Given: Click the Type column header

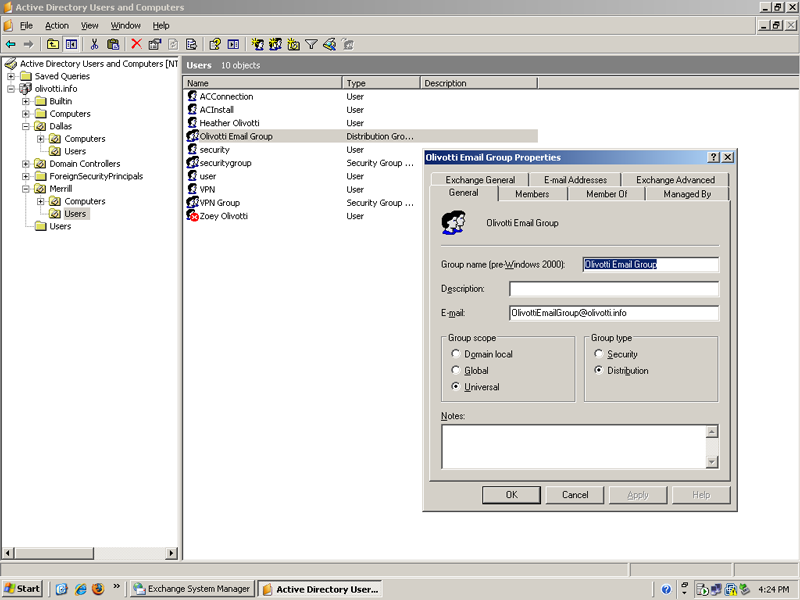Looking at the screenshot, I should 382,83.
